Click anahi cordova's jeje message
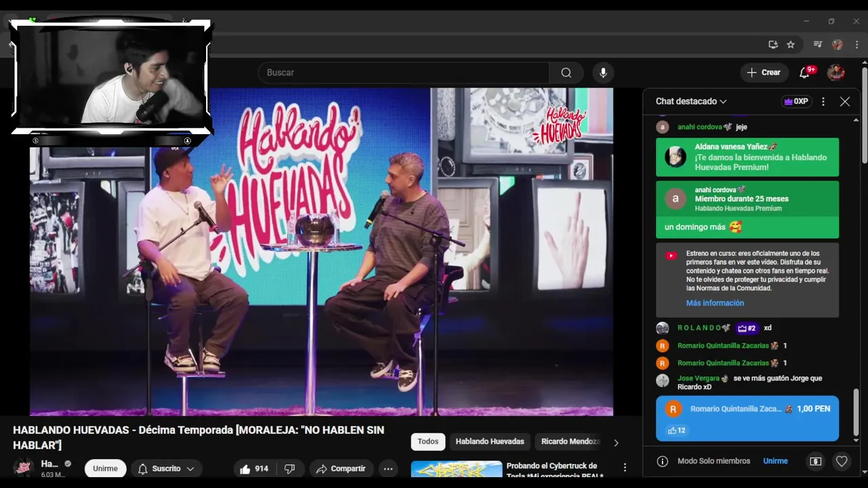Screen dimensions: 868x488 tap(747, 127)
